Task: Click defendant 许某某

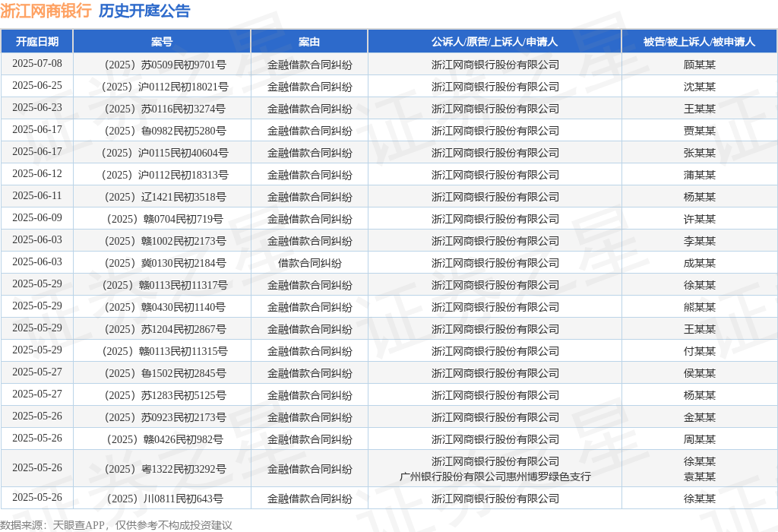Action: coord(700,219)
